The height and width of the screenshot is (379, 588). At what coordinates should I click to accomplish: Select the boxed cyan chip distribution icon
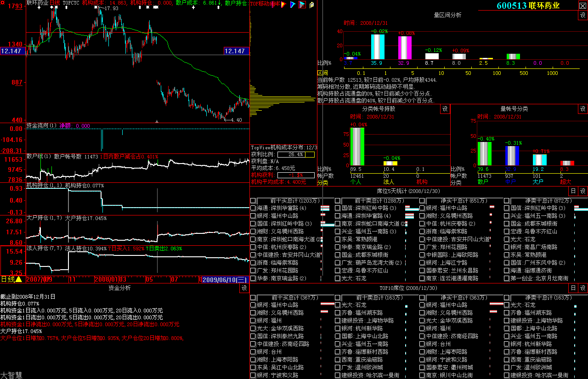pyautogui.click(x=302, y=5)
